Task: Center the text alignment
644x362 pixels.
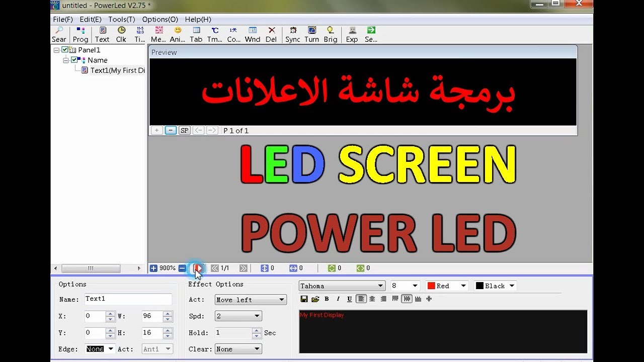Action: click(x=372, y=299)
